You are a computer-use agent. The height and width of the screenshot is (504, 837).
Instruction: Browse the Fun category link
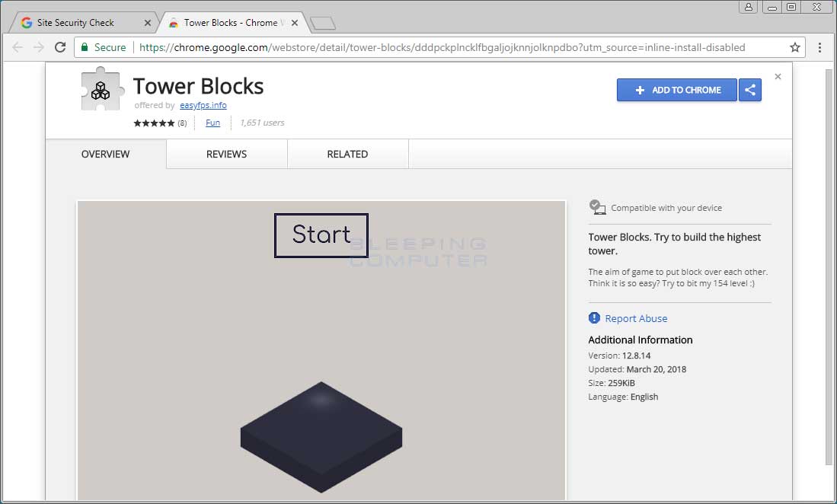[x=213, y=123]
